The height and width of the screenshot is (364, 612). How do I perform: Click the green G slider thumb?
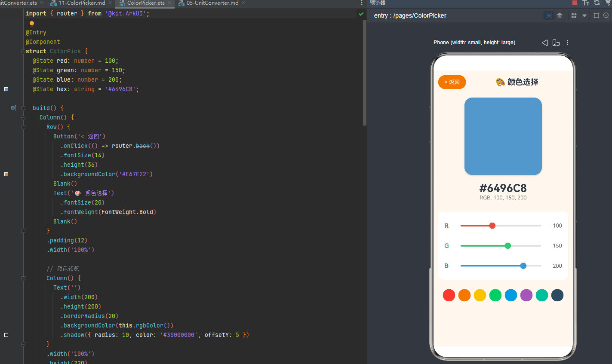[508, 246]
